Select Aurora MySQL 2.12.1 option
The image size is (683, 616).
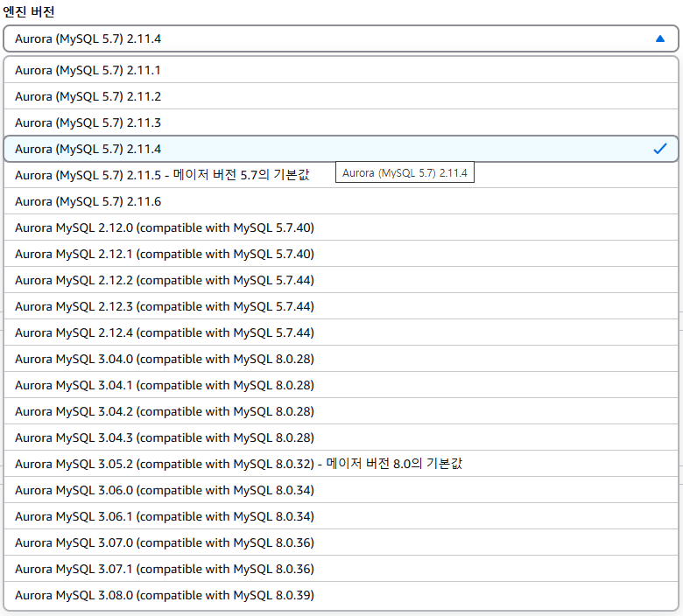click(341, 254)
